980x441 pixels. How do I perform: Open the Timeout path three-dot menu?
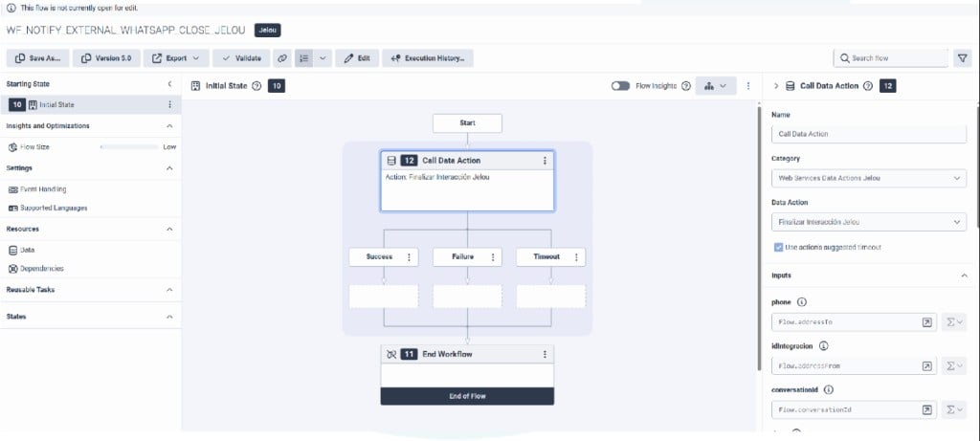click(575, 256)
